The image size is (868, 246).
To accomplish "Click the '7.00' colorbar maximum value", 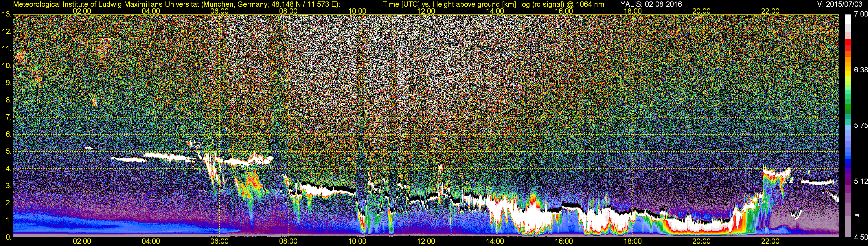I will tap(860, 14).
